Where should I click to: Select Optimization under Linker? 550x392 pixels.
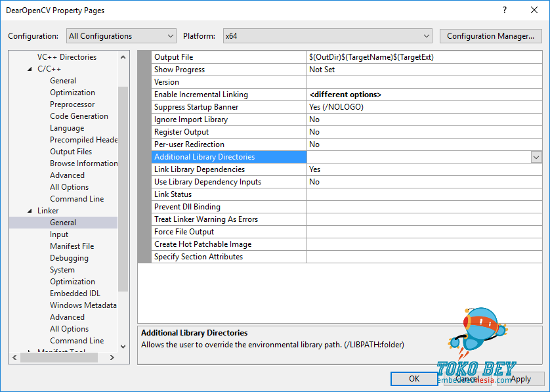[72, 282]
